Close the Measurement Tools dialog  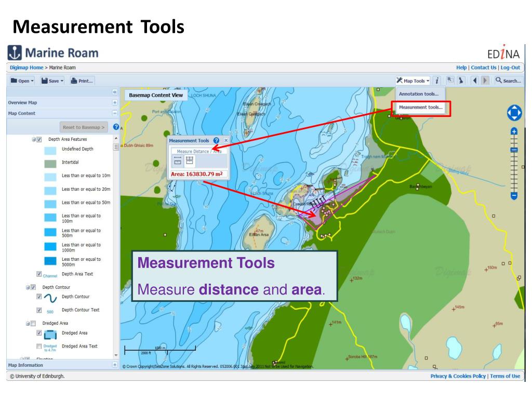pyautogui.click(x=226, y=140)
